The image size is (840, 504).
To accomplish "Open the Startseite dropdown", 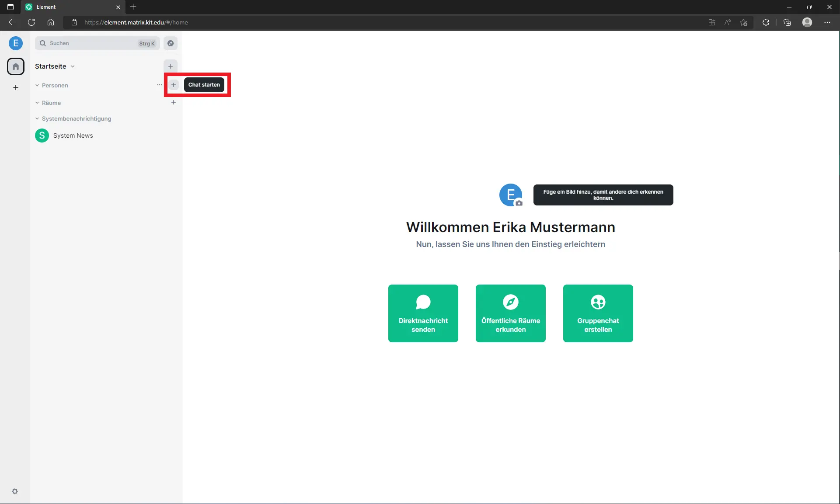I will pyautogui.click(x=72, y=66).
